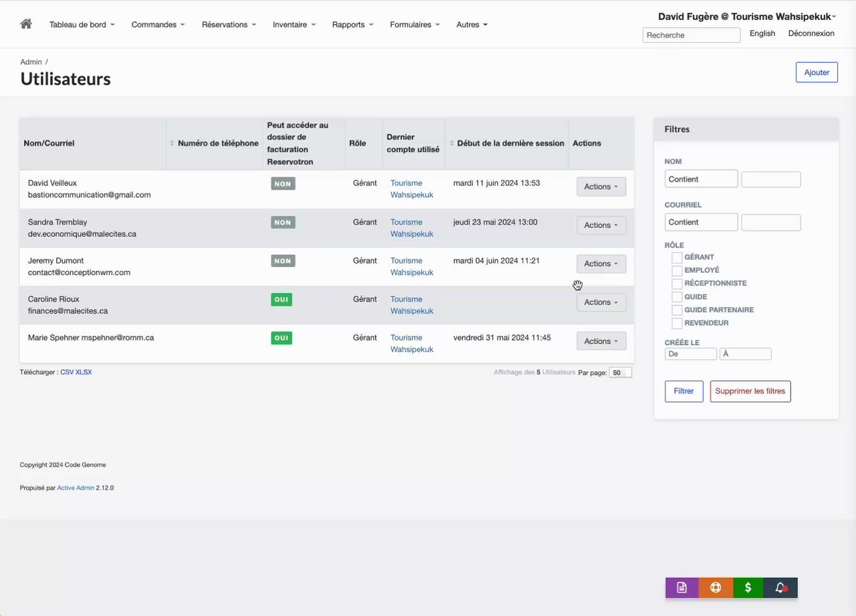Expand the Rapports menu
Viewport: 856px width, 616px height.
coord(352,25)
